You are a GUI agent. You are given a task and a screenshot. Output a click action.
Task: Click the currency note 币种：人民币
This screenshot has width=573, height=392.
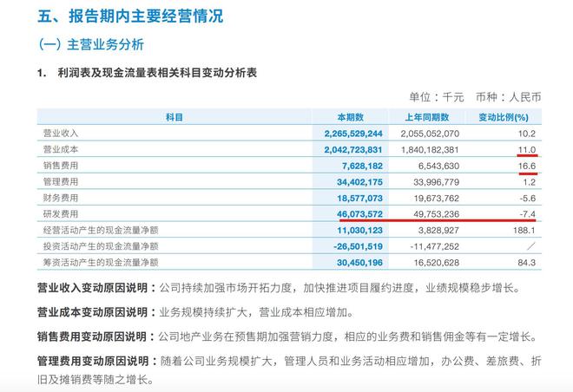click(x=508, y=97)
